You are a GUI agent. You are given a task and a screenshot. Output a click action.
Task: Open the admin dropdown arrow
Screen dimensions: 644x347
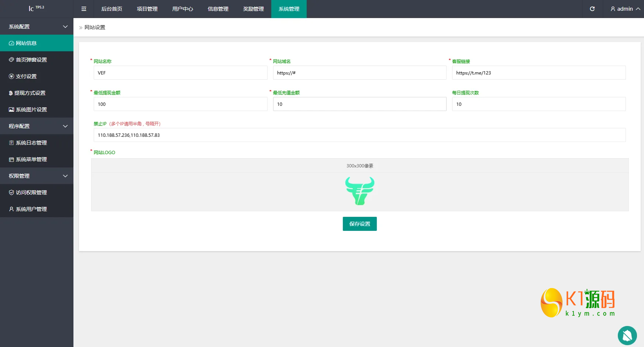638,9
